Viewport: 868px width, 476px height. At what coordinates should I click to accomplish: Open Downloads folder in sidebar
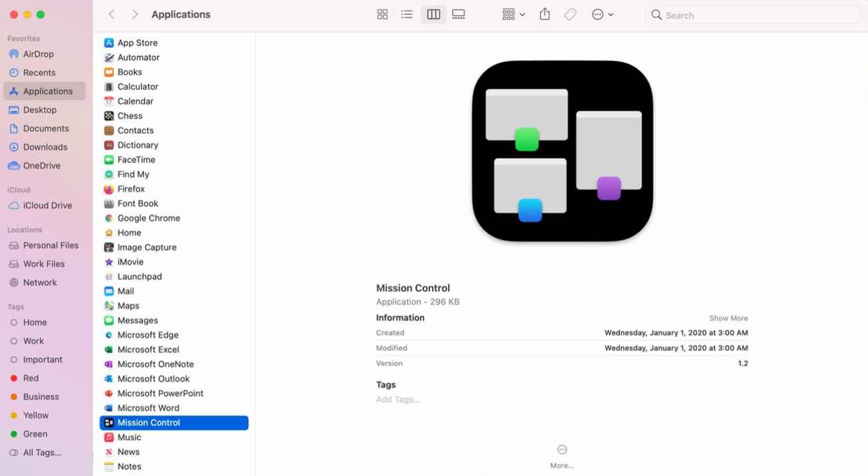45,148
